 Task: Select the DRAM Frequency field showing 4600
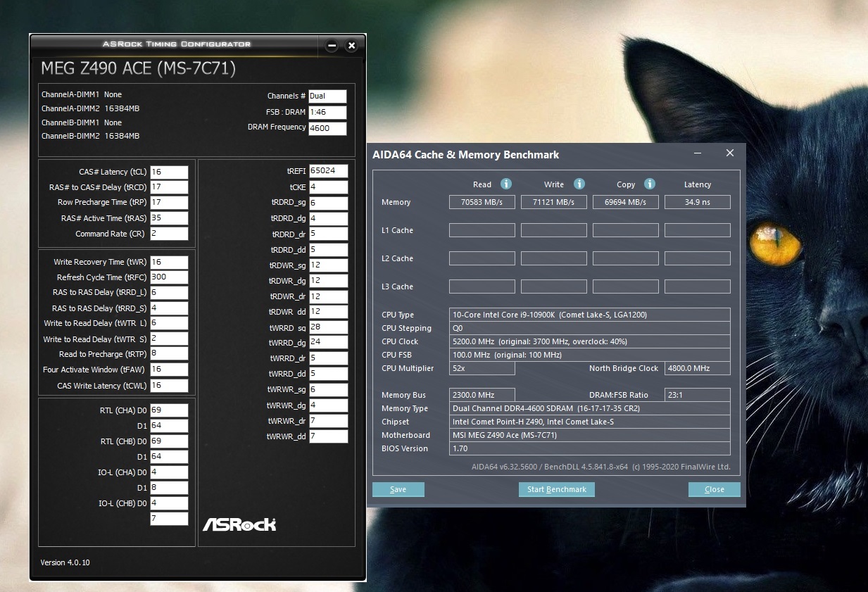click(x=327, y=129)
